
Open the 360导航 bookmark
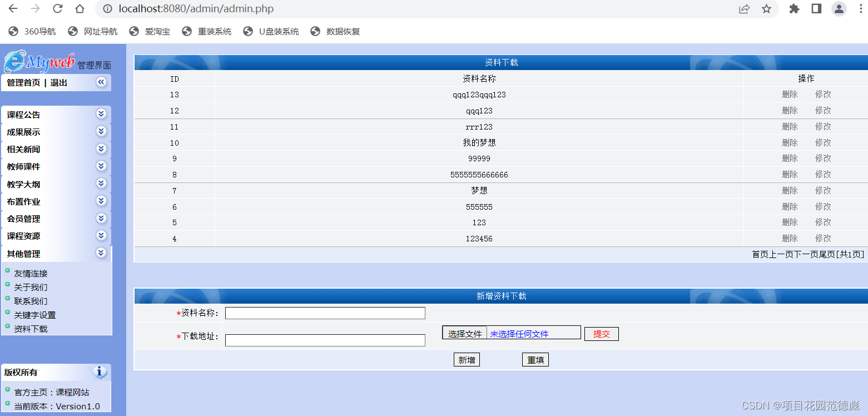point(32,32)
